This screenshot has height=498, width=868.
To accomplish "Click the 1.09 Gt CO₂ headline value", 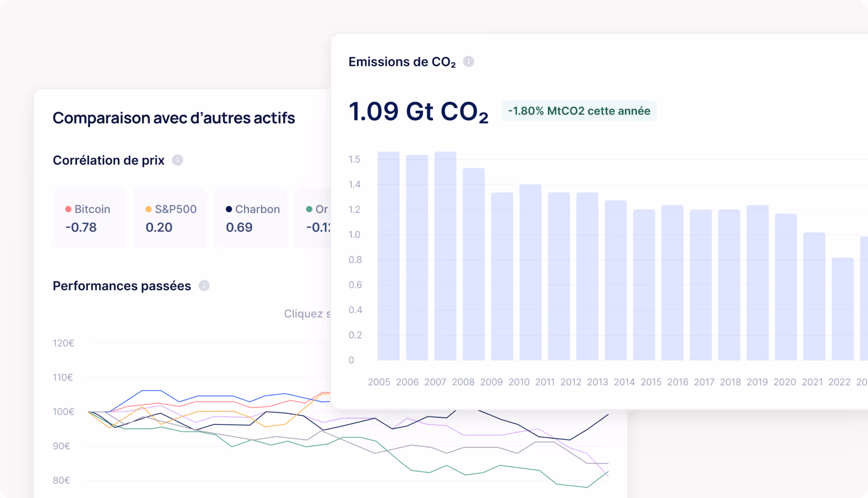I will pos(419,112).
